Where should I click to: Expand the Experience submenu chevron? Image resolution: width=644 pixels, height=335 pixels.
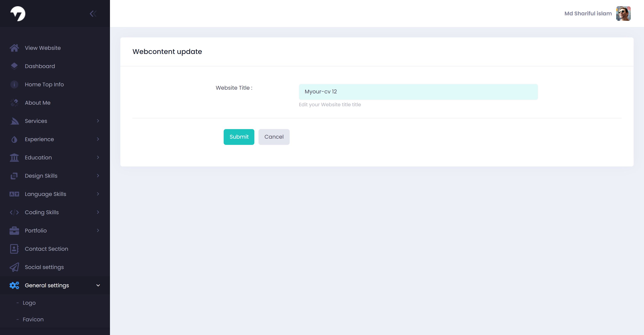click(x=98, y=139)
